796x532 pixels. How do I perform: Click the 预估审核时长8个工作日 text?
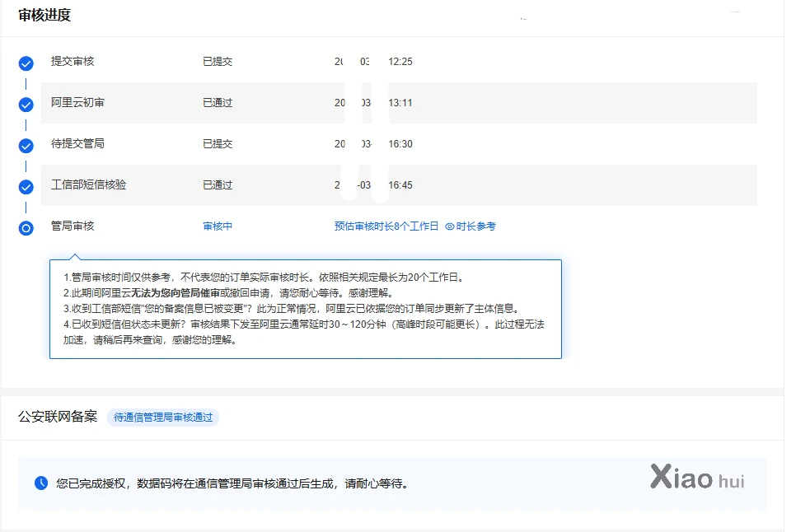[386, 226]
